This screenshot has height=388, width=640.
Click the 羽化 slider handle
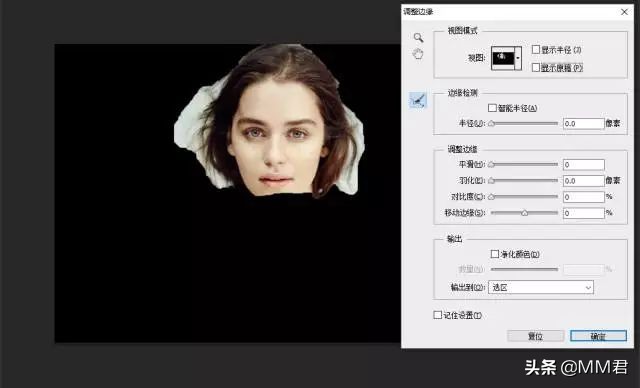click(491, 180)
